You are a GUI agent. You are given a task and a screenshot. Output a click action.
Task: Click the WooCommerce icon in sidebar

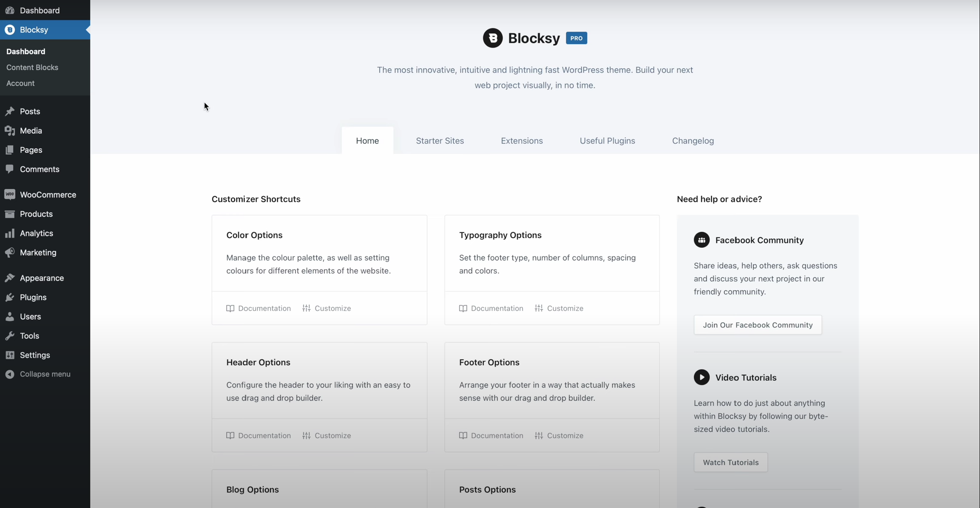click(x=10, y=194)
